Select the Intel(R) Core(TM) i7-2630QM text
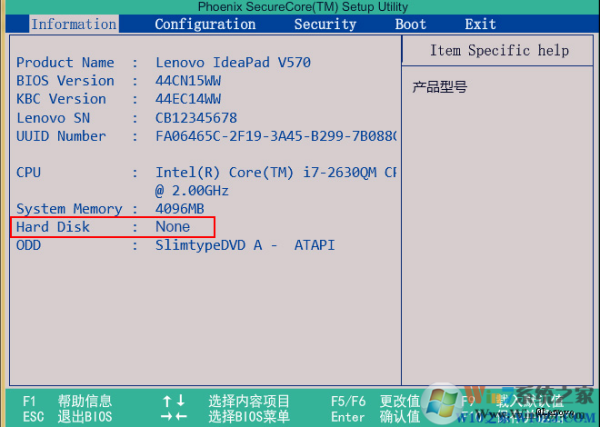 pyautogui.click(x=266, y=173)
